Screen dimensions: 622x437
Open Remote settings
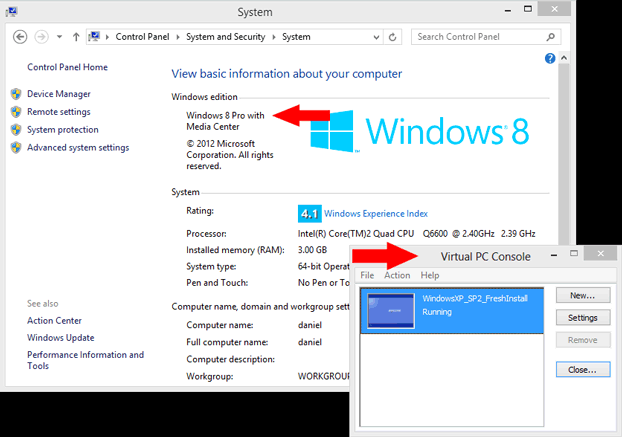point(59,112)
